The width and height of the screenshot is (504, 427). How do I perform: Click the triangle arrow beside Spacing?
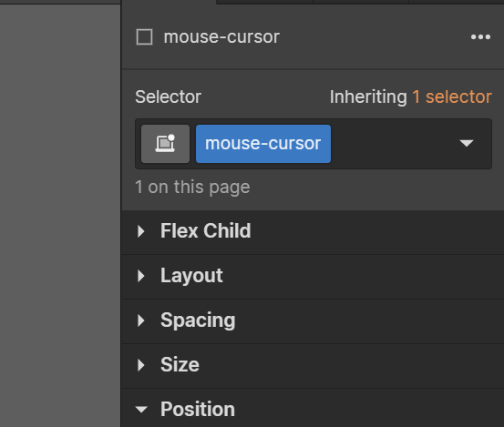(140, 320)
